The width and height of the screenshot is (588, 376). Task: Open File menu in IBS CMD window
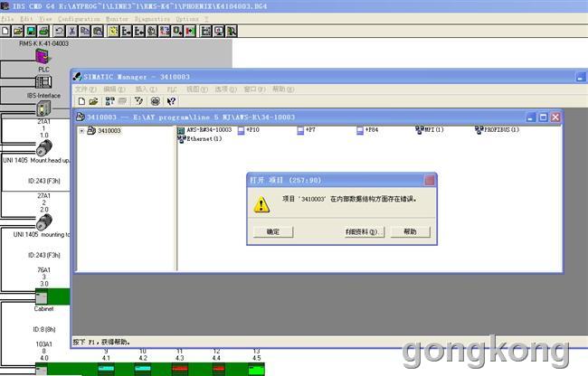coord(7,19)
